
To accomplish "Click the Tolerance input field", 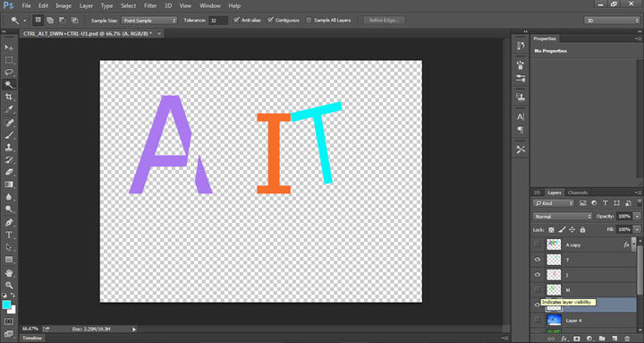I will click(218, 21).
